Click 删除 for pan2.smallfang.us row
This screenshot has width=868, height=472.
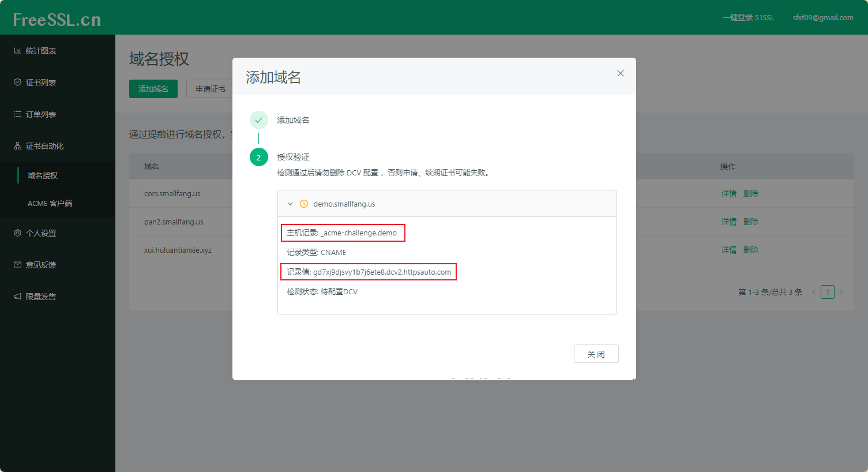(751, 222)
